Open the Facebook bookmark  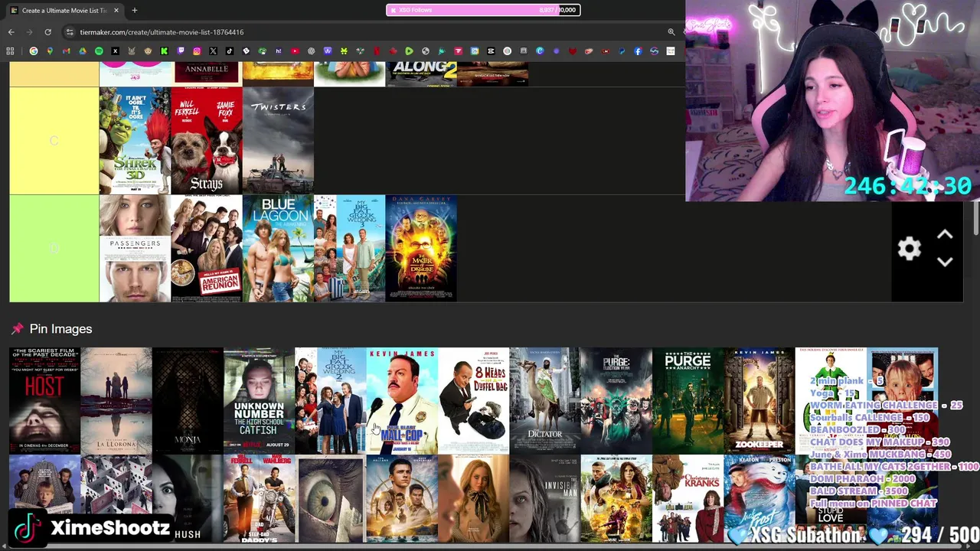point(638,51)
